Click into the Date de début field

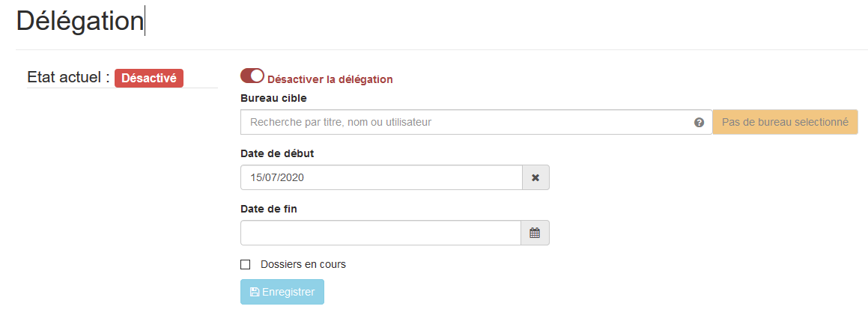tap(380, 178)
